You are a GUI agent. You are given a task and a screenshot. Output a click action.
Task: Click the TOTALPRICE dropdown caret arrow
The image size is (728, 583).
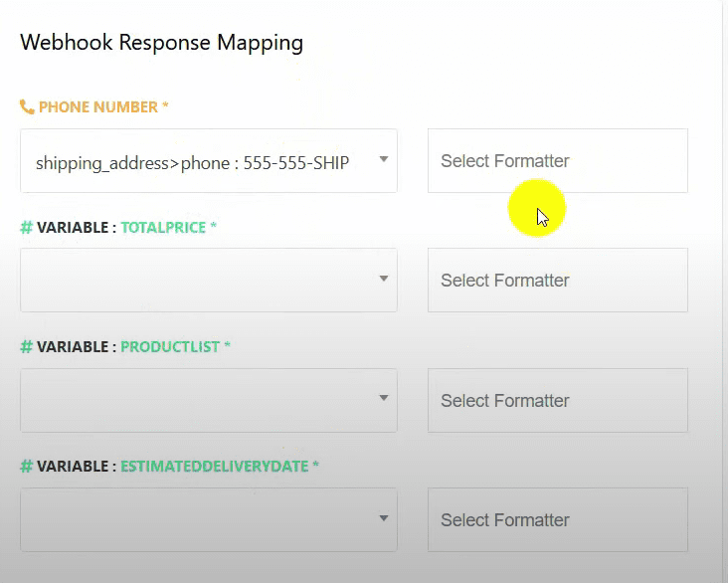[x=384, y=280]
